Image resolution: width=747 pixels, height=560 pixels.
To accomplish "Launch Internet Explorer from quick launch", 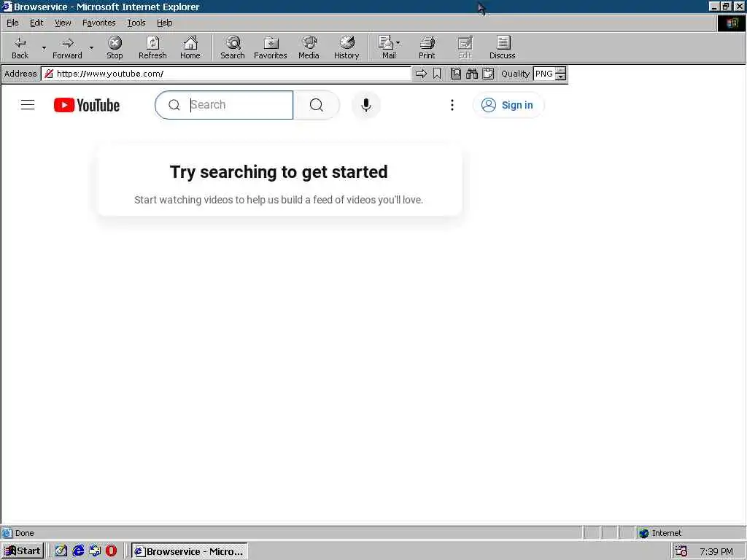I will [x=79, y=551].
